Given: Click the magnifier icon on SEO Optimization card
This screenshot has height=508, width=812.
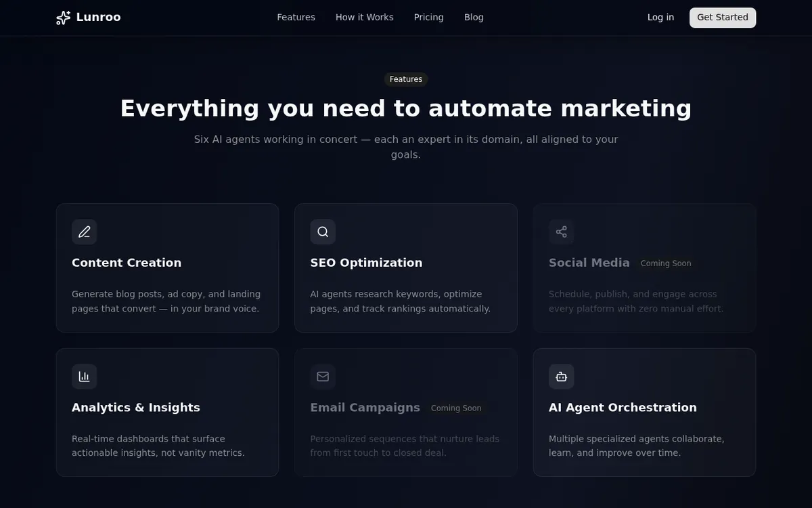Looking at the screenshot, I should point(323,232).
